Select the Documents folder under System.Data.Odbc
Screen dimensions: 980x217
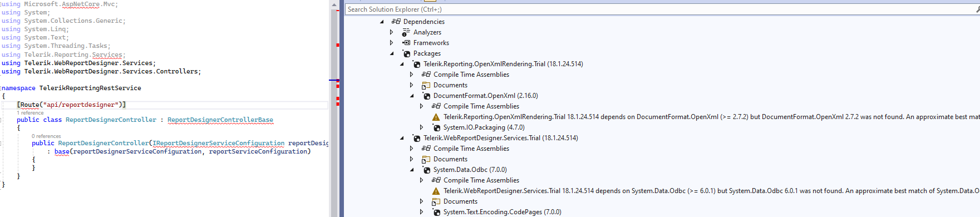click(x=460, y=201)
